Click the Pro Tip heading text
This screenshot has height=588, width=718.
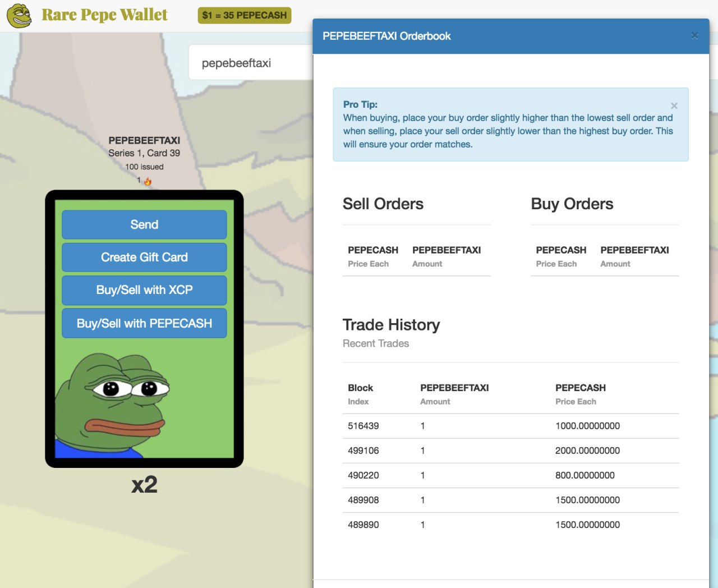pos(360,104)
